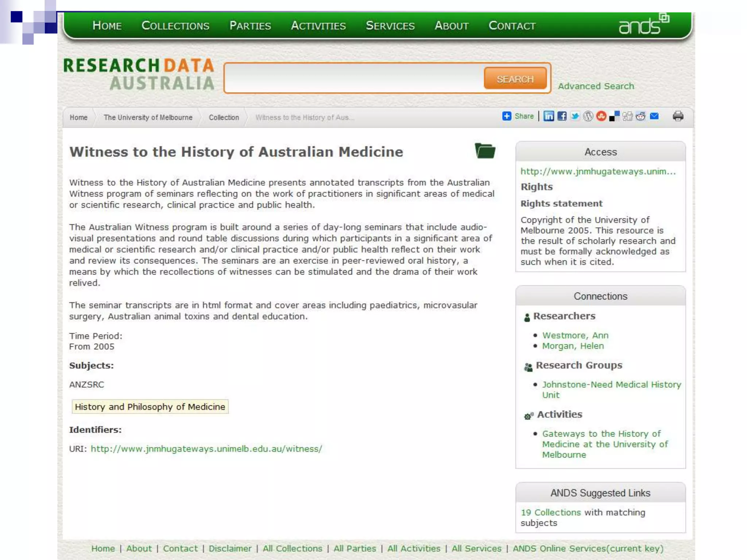Share the page on LinkedIn

(549, 116)
